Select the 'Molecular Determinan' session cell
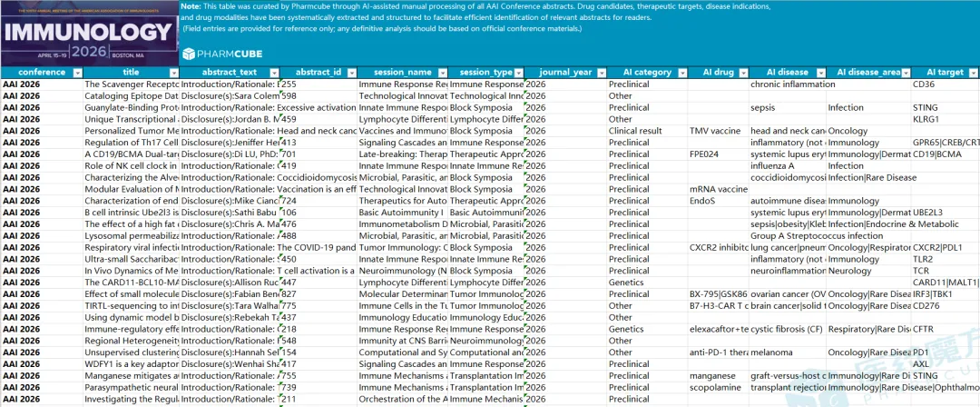The image size is (980, 407). point(403,294)
